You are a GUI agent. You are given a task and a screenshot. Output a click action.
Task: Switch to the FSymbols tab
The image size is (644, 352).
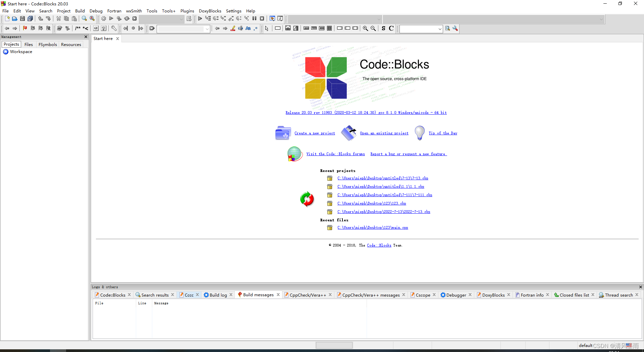tap(48, 44)
